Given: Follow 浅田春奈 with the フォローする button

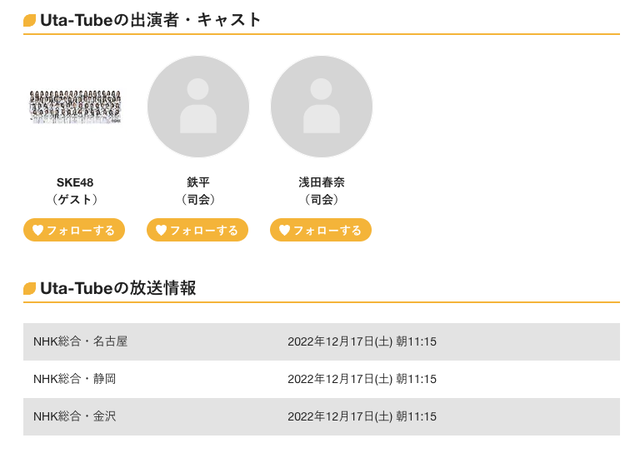Looking at the screenshot, I should coord(321,230).
